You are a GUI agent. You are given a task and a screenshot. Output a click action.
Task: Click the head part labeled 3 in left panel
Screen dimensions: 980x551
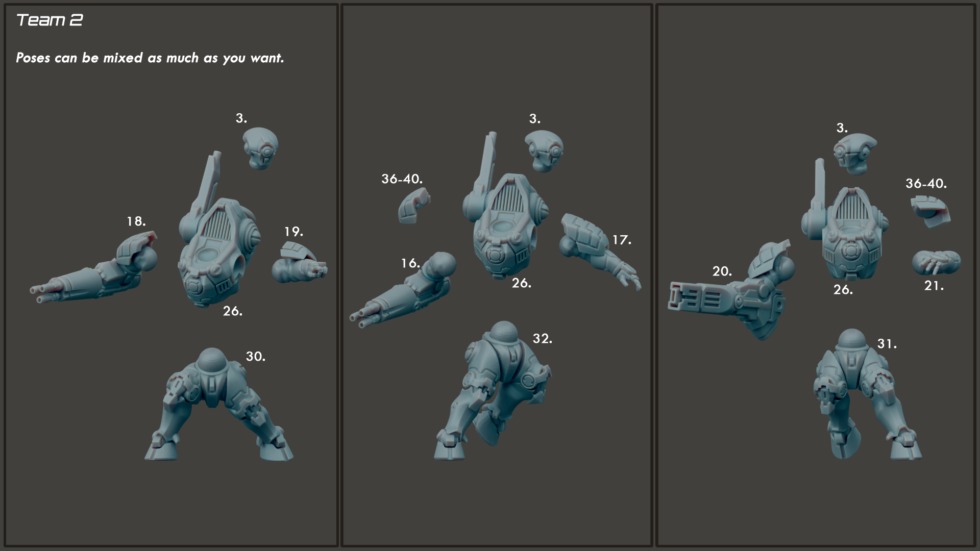[260, 148]
